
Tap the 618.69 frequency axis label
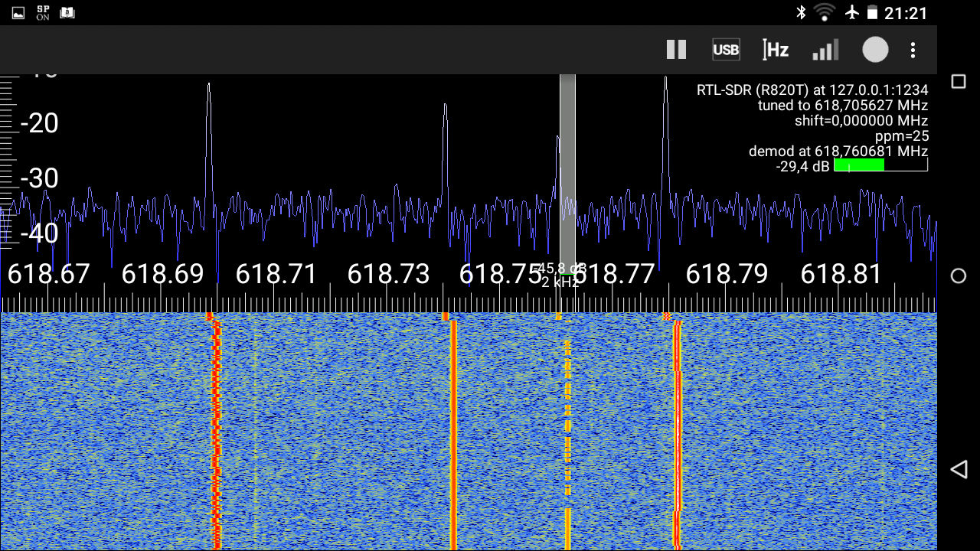pyautogui.click(x=163, y=274)
